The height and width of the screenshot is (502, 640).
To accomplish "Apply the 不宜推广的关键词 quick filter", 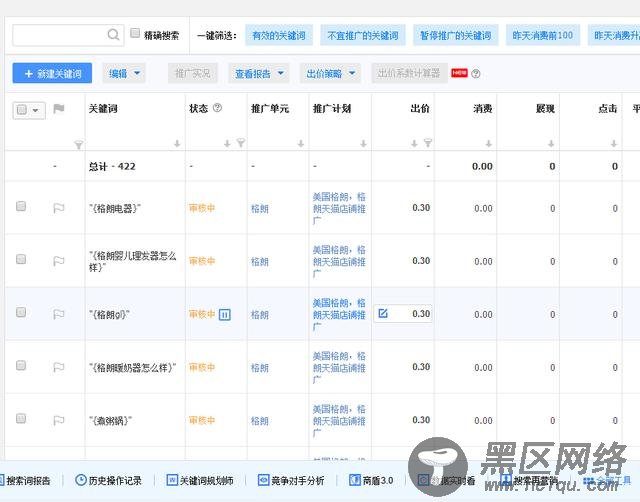I will click(363, 36).
